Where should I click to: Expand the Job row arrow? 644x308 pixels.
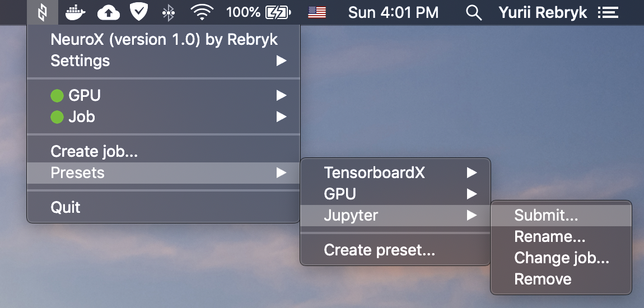coord(281,117)
